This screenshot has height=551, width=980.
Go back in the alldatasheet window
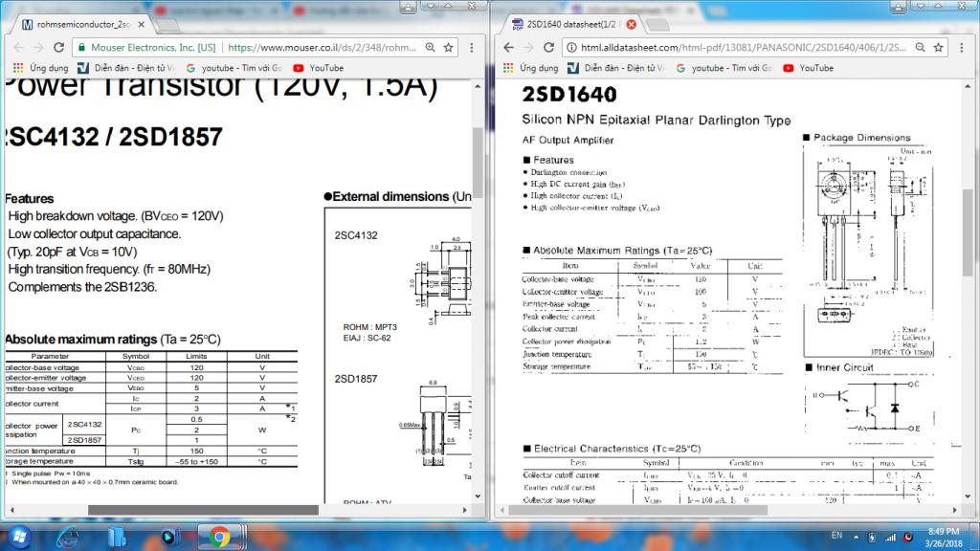508,48
